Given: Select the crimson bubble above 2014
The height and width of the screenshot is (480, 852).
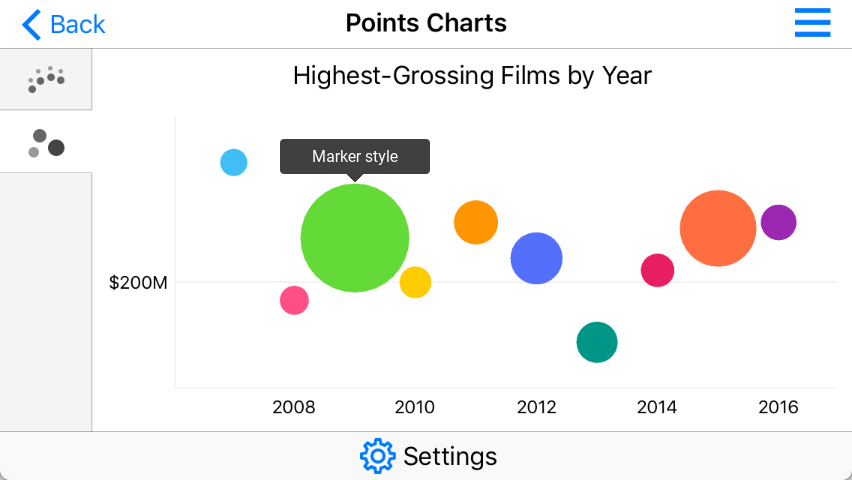Looking at the screenshot, I should (657, 270).
